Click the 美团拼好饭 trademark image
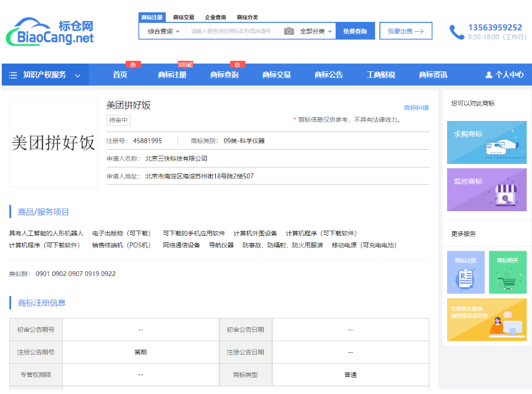The height and width of the screenshot is (394, 532). coord(54,143)
